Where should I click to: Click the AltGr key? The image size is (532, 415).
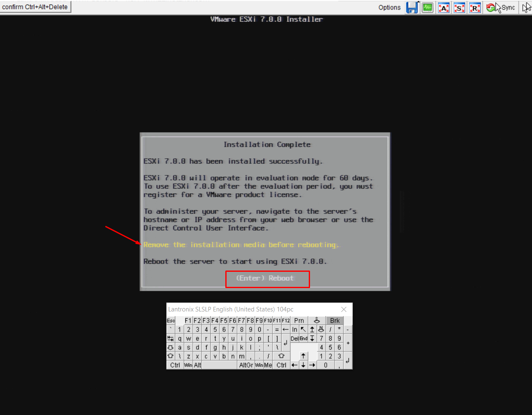coord(246,365)
